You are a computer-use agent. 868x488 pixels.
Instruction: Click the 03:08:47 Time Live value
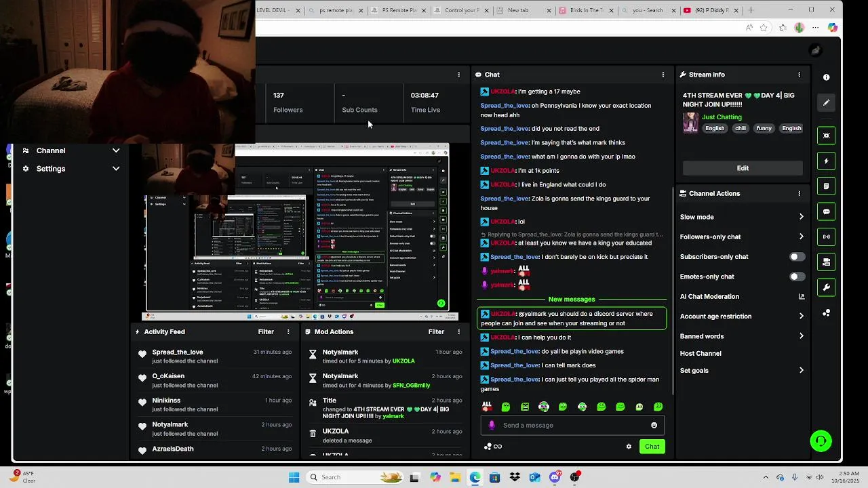[425, 96]
